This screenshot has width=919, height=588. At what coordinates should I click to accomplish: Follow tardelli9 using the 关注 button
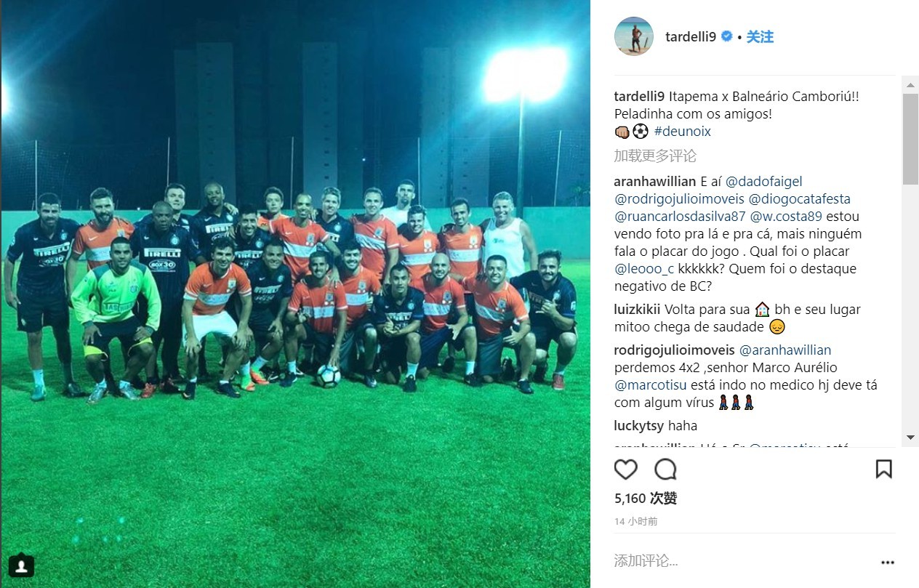760,37
